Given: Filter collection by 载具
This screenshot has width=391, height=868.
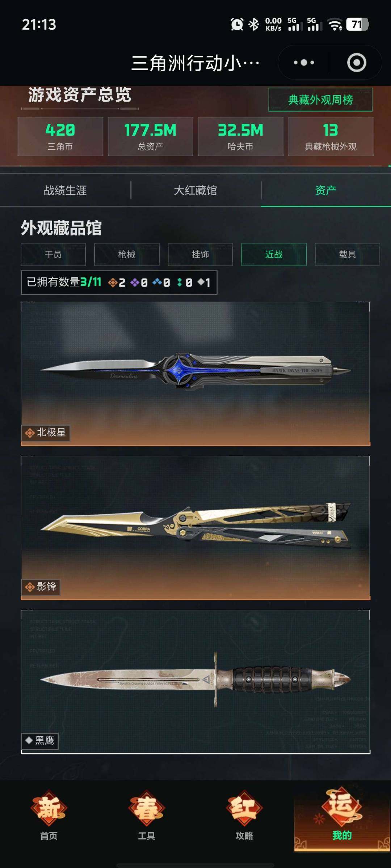Looking at the screenshot, I should click(x=348, y=255).
